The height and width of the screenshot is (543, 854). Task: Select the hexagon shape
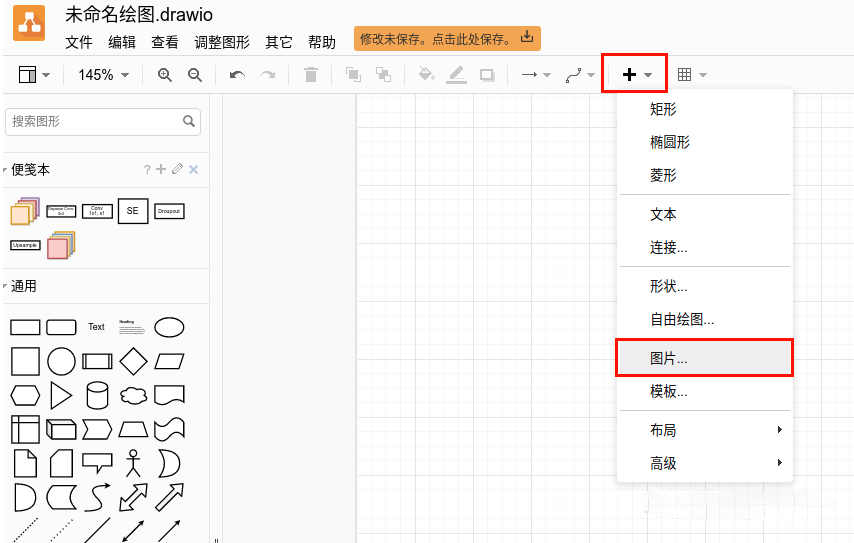25,395
